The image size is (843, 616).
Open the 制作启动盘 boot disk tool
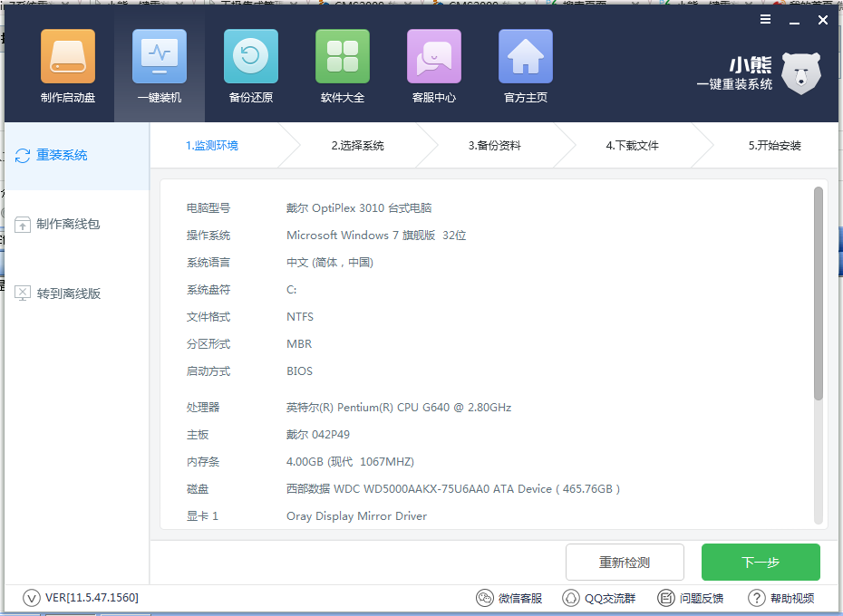point(68,66)
